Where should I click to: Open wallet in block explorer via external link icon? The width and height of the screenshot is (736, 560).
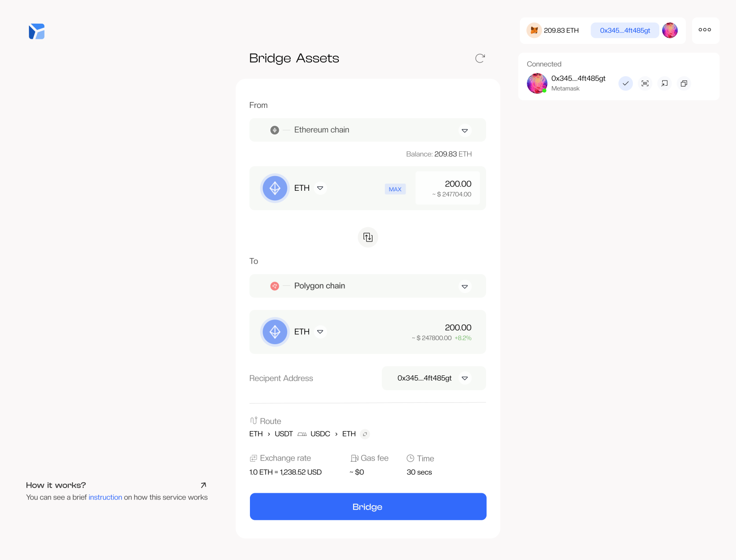click(x=664, y=83)
